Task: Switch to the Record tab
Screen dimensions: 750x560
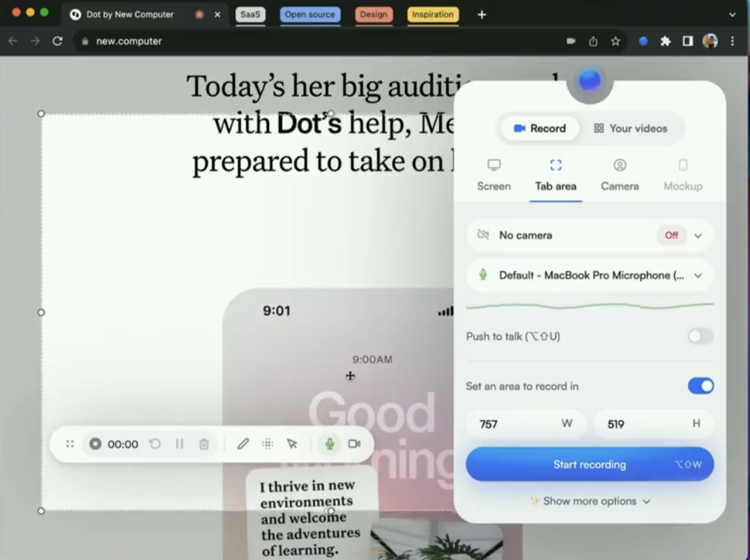Action: pyautogui.click(x=539, y=129)
